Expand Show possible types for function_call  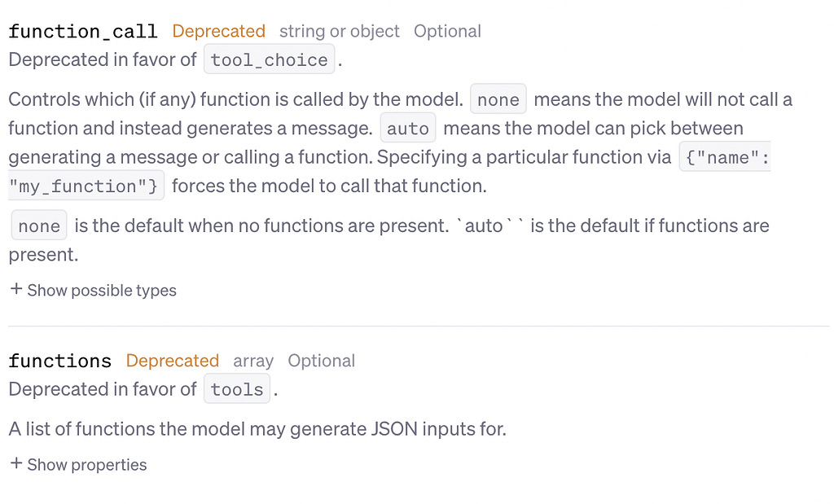tap(94, 291)
